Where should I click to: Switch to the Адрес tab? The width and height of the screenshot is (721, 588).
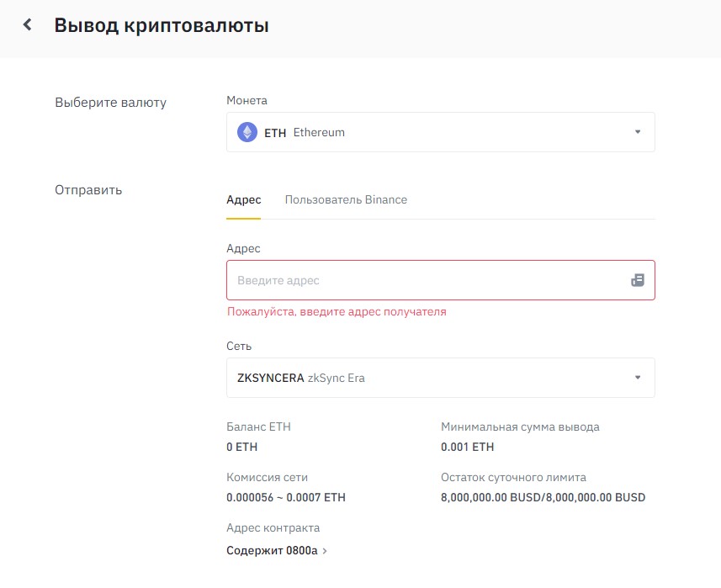coord(243,200)
